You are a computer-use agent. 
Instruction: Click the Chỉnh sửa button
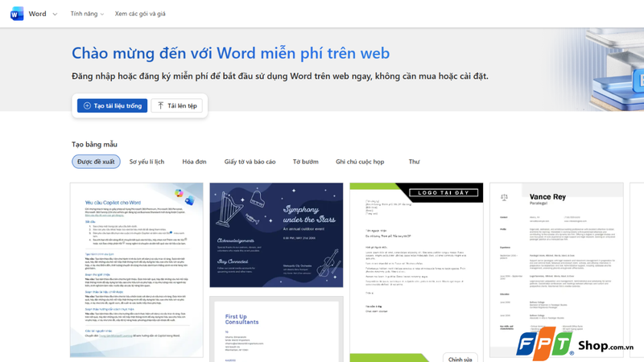point(460,358)
